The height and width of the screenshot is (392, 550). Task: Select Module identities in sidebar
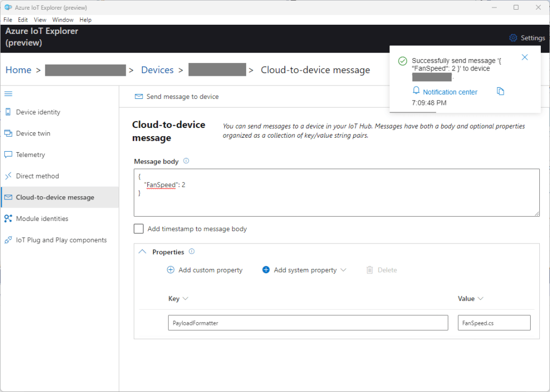42,219
